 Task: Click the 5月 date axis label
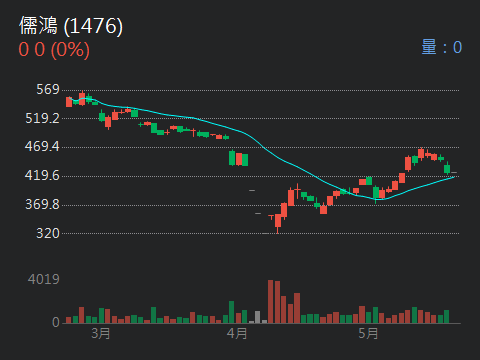click(368, 333)
